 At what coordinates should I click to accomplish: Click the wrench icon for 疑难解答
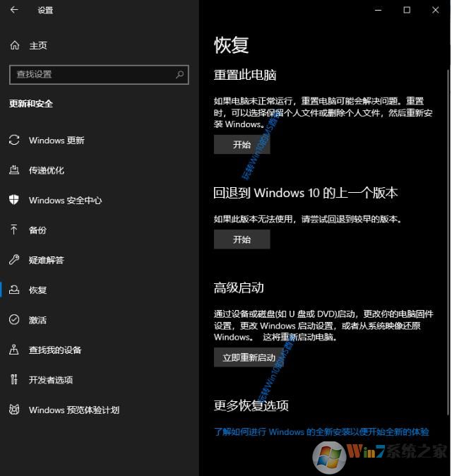click(14, 260)
